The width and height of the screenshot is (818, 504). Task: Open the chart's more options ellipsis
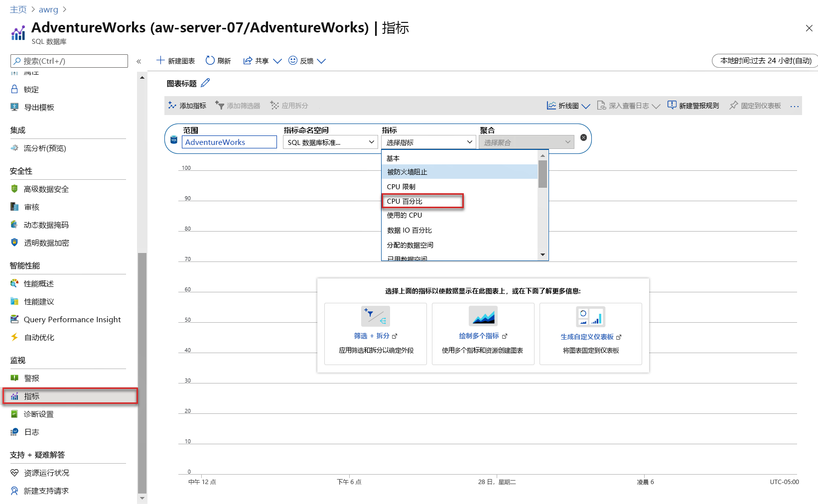coord(795,106)
